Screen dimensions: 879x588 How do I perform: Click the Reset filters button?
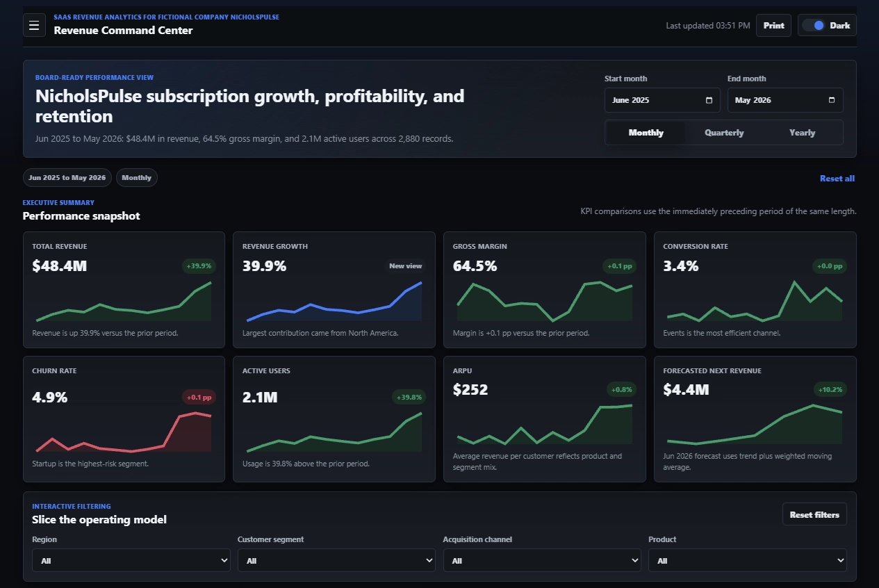point(814,515)
